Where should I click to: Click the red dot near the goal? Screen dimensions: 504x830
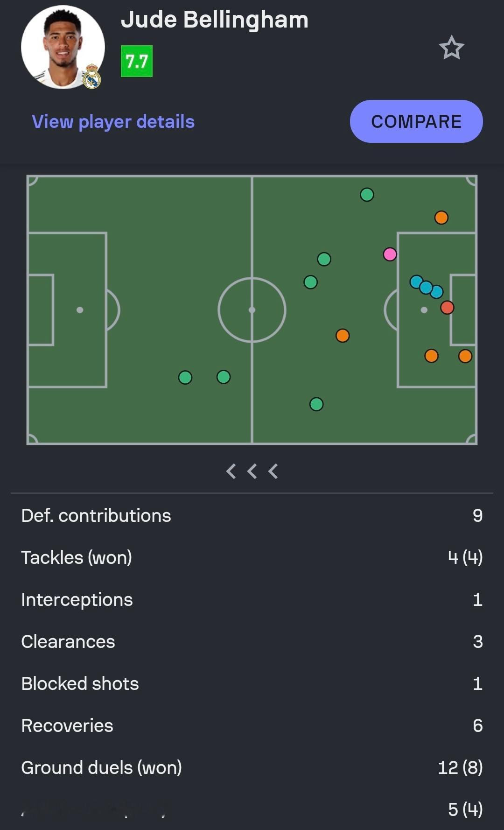(447, 308)
